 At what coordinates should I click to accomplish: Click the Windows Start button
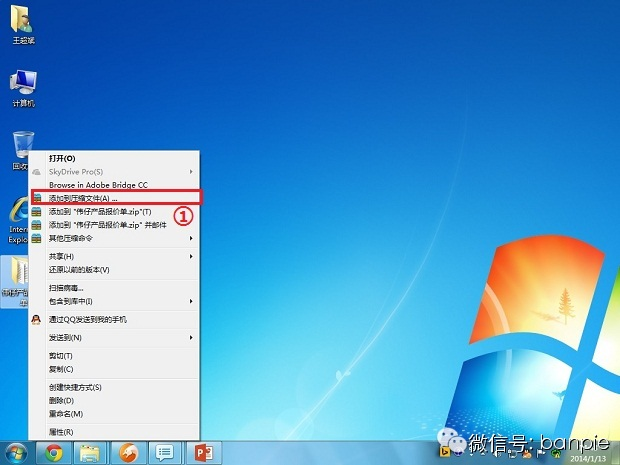[x=16, y=452]
